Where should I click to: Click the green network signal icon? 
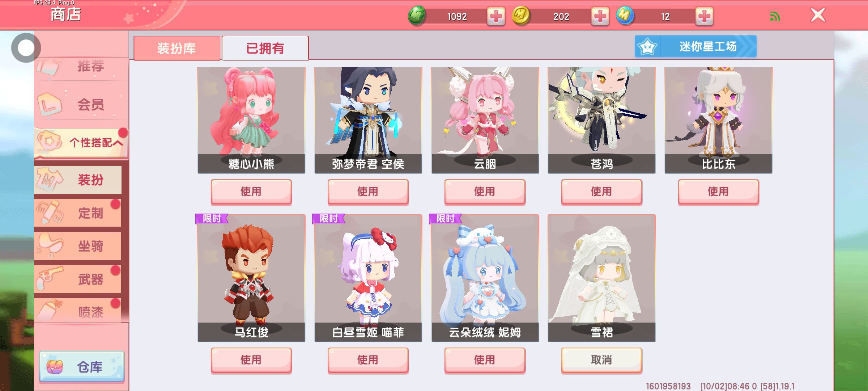[775, 17]
